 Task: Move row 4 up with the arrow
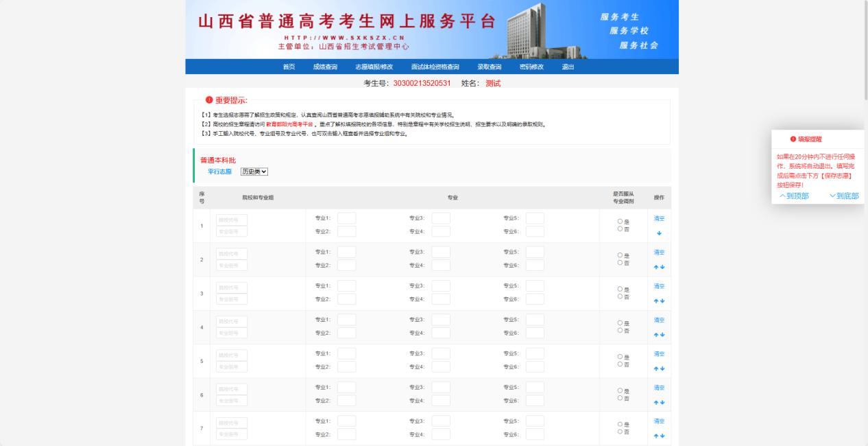tap(656, 335)
